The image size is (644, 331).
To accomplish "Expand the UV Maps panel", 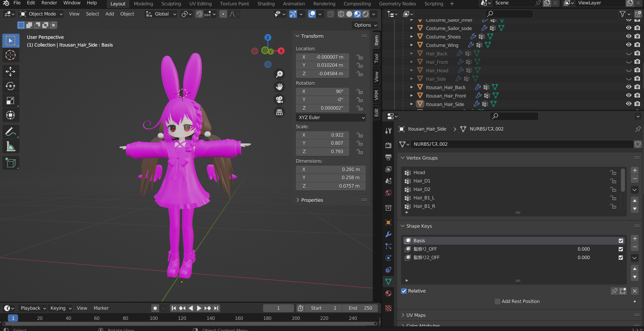I will point(416,315).
